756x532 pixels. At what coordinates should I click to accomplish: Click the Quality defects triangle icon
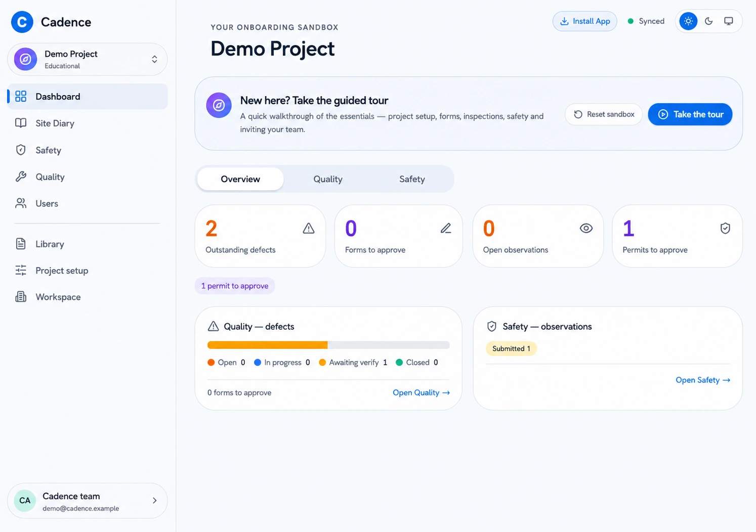click(214, 326)
